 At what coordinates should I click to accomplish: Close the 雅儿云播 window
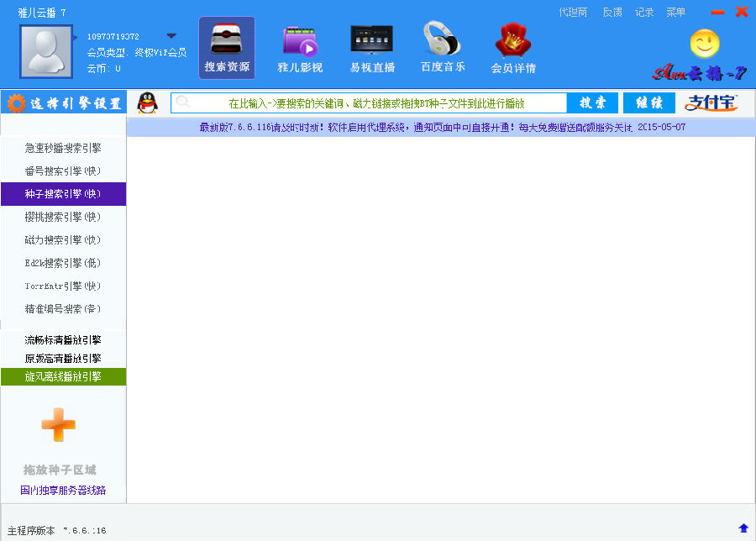click(742, 12)
